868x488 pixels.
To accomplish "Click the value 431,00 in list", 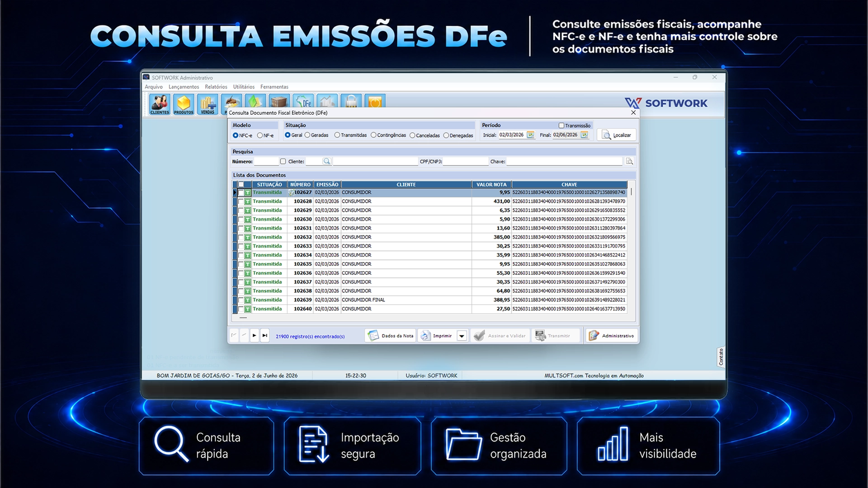I will point(502,202).
